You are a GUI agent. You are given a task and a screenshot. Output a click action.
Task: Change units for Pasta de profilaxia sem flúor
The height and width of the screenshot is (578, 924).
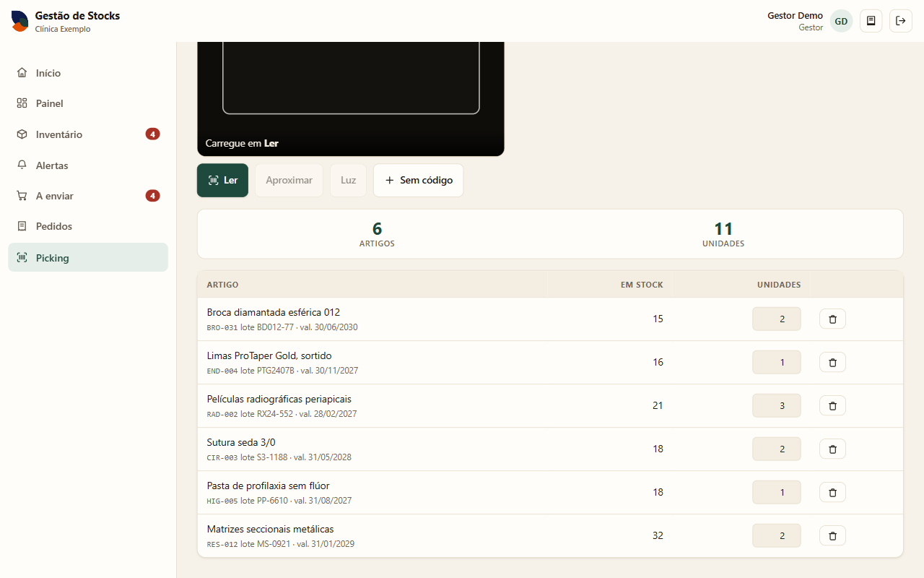pos(777,492)
